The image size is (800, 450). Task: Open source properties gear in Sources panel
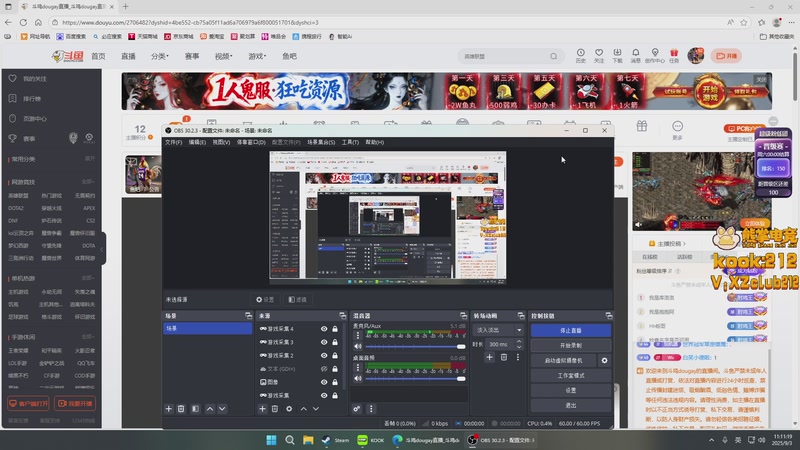coord(289,409)
